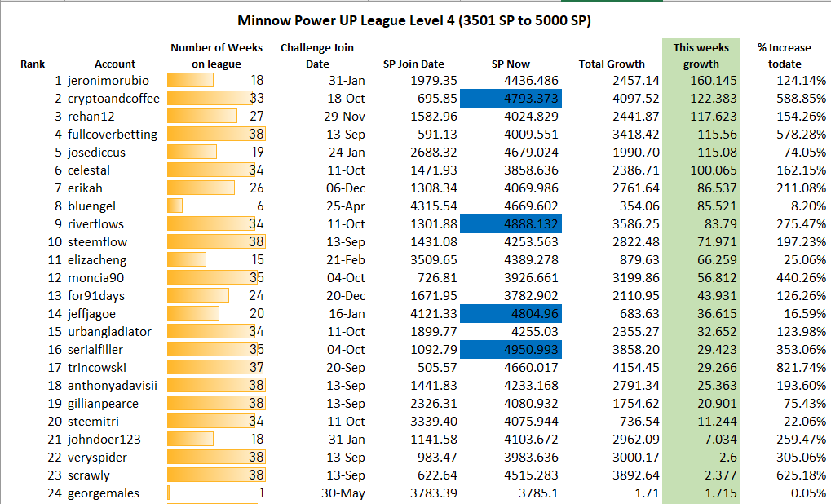Click the percent increase cell 0.05%

(808, 493)
